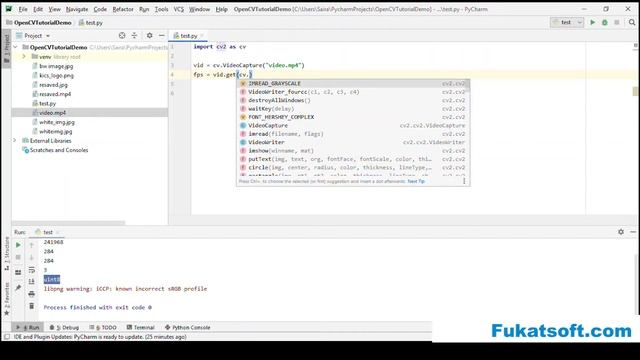Click the project tree horizontal scrollbar
The image size is (640, 360).
(69, 223)
